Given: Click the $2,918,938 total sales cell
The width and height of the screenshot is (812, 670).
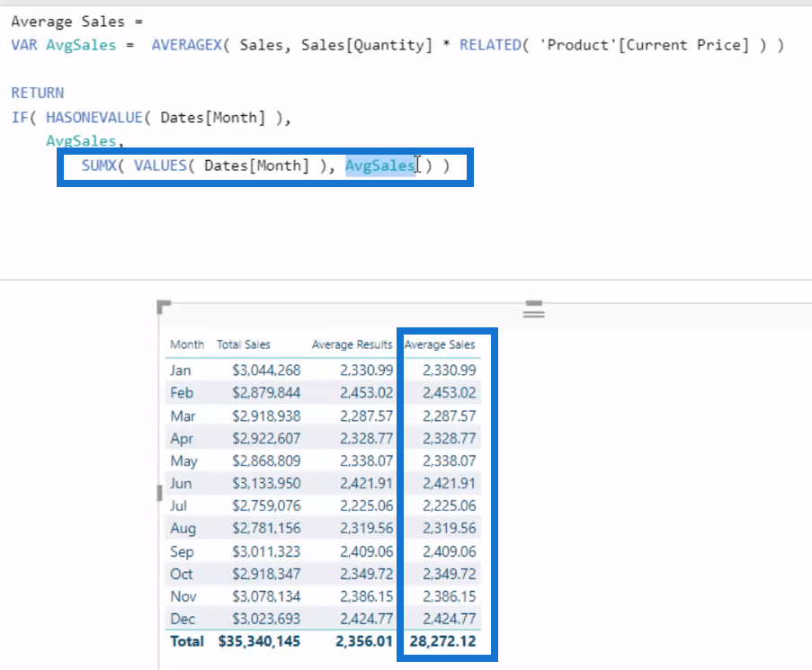Looking at the screenshot, I should click(266, 415).
